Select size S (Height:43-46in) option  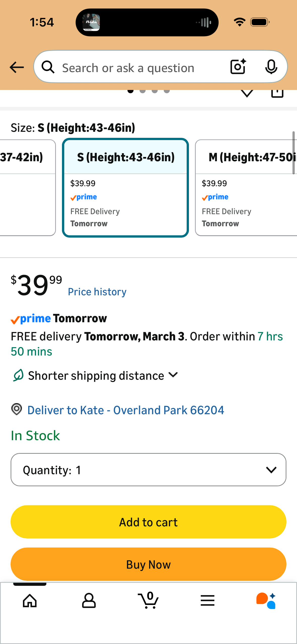(125, 188)
